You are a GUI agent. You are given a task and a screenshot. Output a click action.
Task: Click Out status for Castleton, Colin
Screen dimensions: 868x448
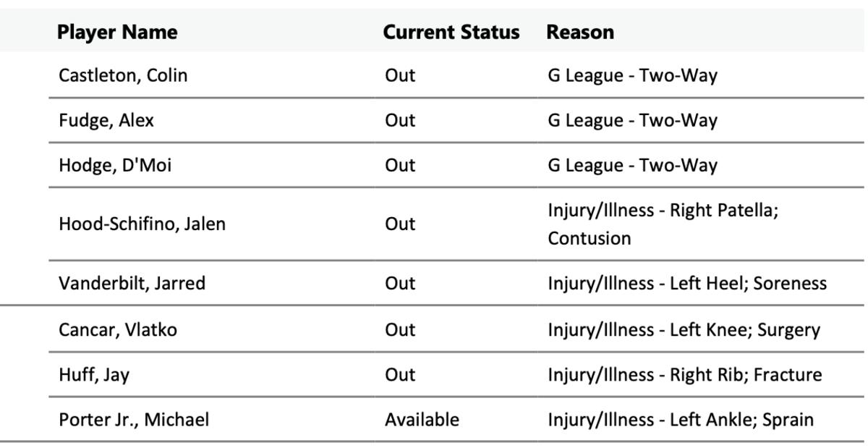[400, 75]
